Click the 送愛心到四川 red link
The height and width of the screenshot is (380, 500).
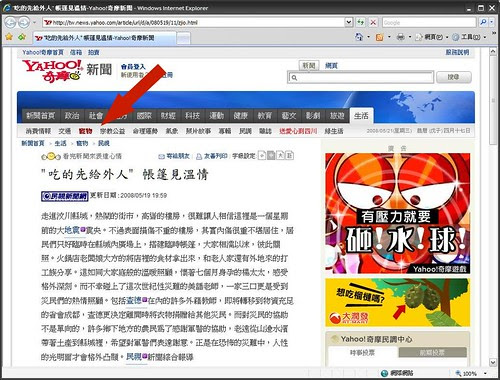(x=298, y=131)
